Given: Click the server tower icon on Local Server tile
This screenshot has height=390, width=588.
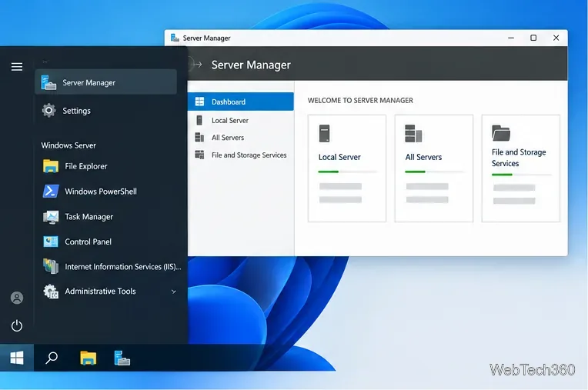Looking at the screenshot, I should 324,133.
